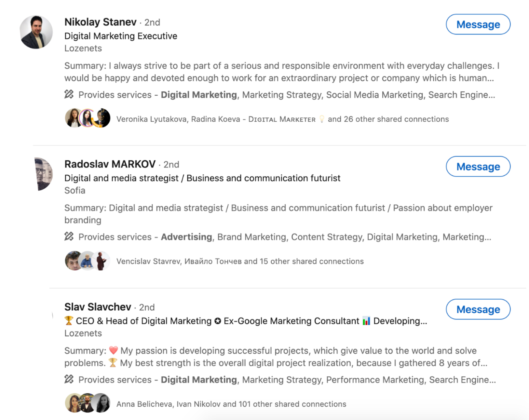This screenshot has width=529, height=420.
Task: Message Slav Slavchev
Action: [478, 309]
